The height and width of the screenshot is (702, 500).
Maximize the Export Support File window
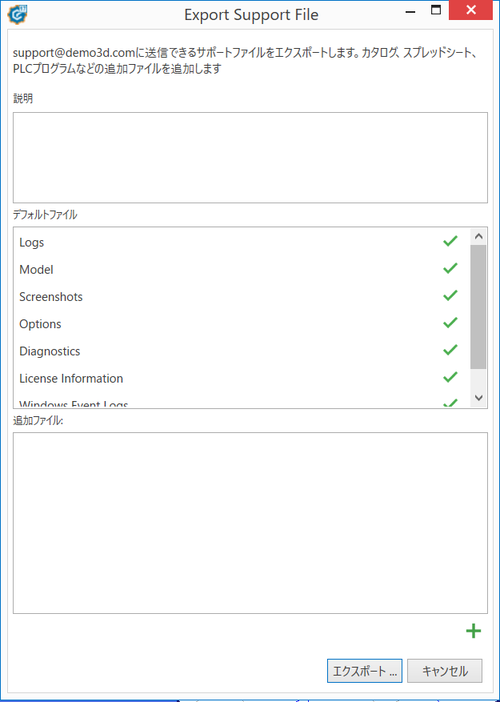tap(436, 10)
